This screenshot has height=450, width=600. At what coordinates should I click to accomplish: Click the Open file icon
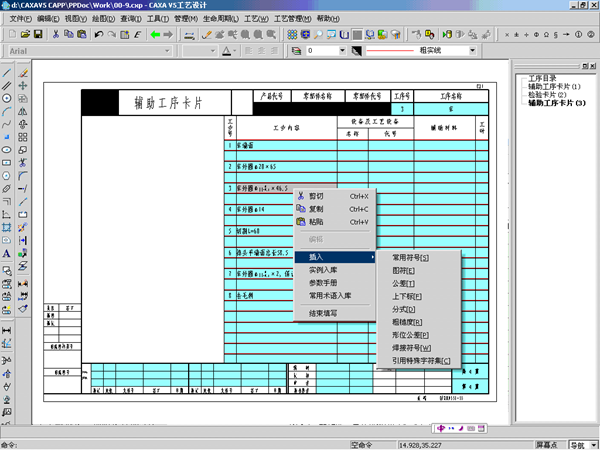click(23, 34)
